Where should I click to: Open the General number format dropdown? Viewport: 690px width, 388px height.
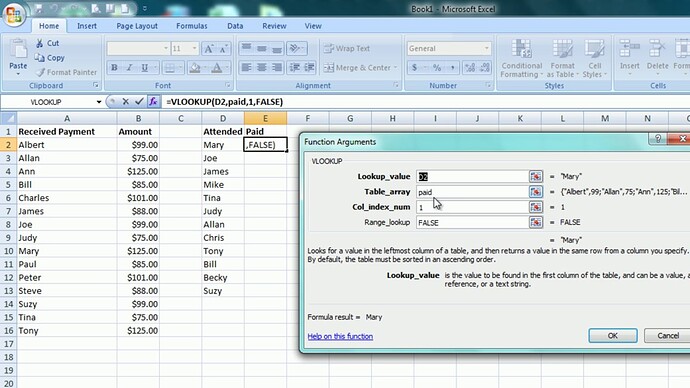tap(486, 48)
